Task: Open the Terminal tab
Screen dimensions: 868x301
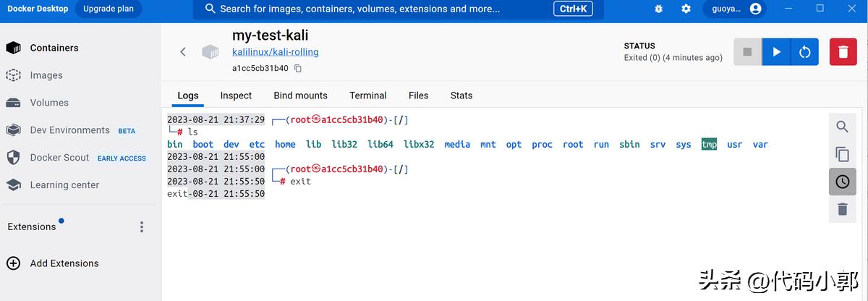Action: point(367,96)
